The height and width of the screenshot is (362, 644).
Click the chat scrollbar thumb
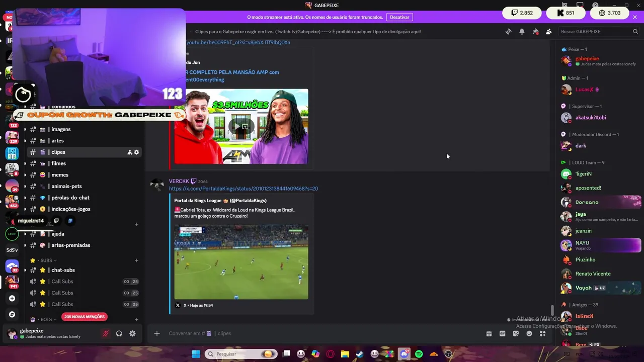(552, 310)
